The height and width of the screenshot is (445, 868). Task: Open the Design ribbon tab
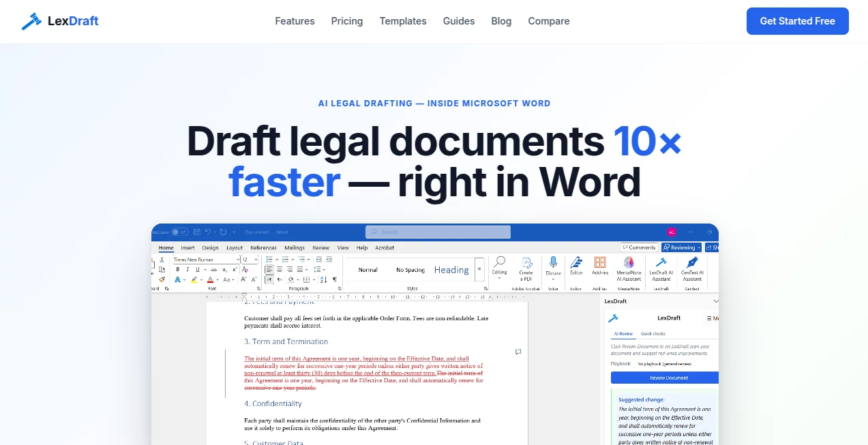click(x=210, y=248)
